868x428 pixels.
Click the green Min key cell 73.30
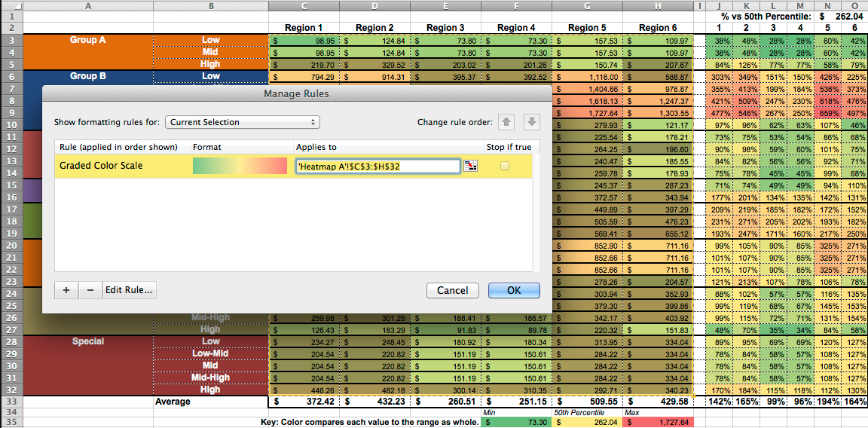[x=516, y=422]
